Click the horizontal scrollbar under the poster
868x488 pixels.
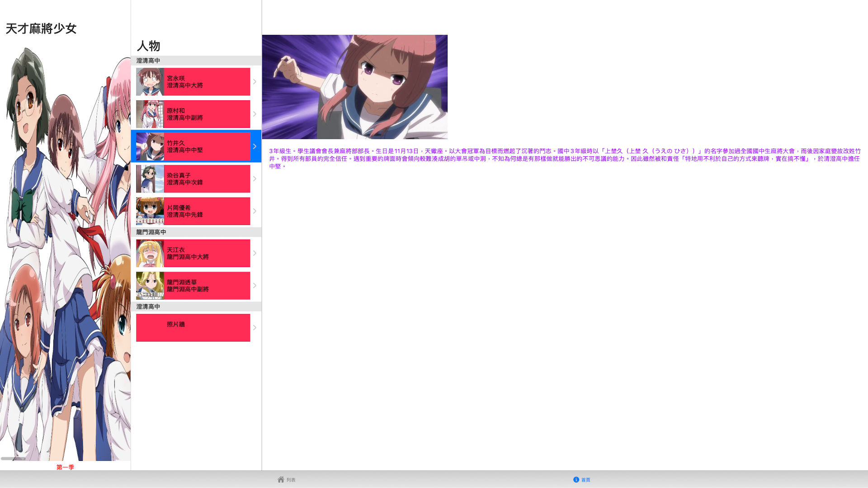[13, 459]
